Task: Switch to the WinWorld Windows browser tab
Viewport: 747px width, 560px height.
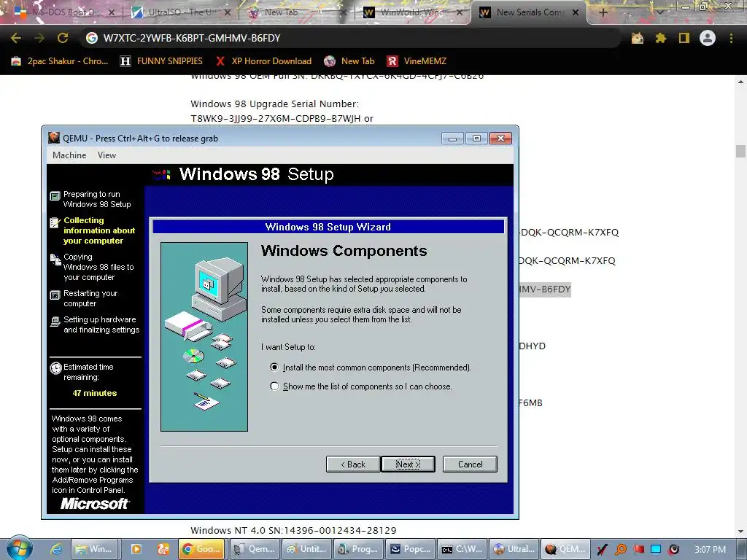Action: 411,12
